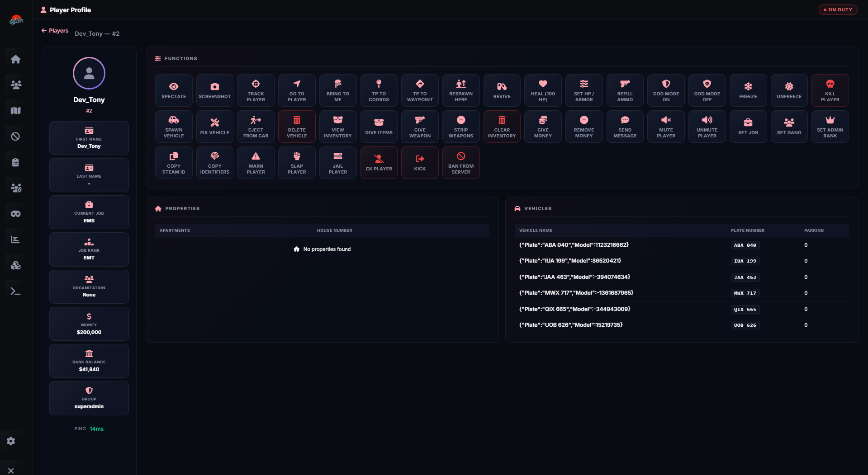Open the settings gear in sidebar
Viewport: 868px width, 475px height.
[11, 441]
